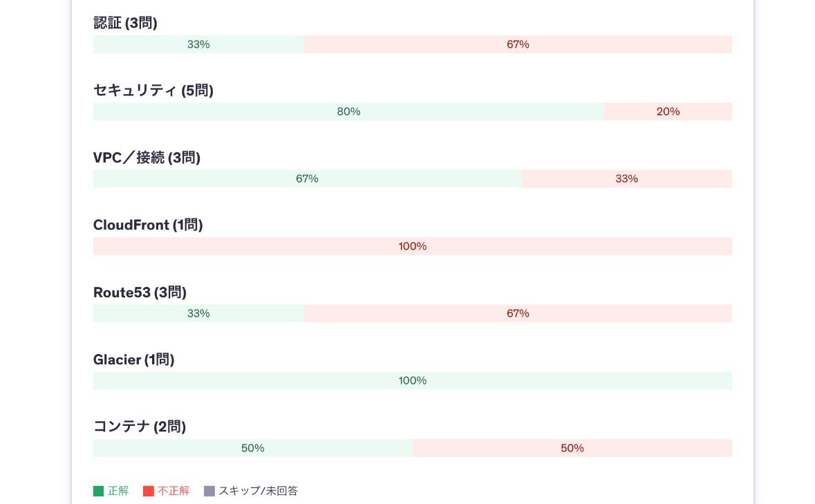815x504 pixels.
Task: Click the 67% correct bar for VPC／接続
Action: click(307, 179)
